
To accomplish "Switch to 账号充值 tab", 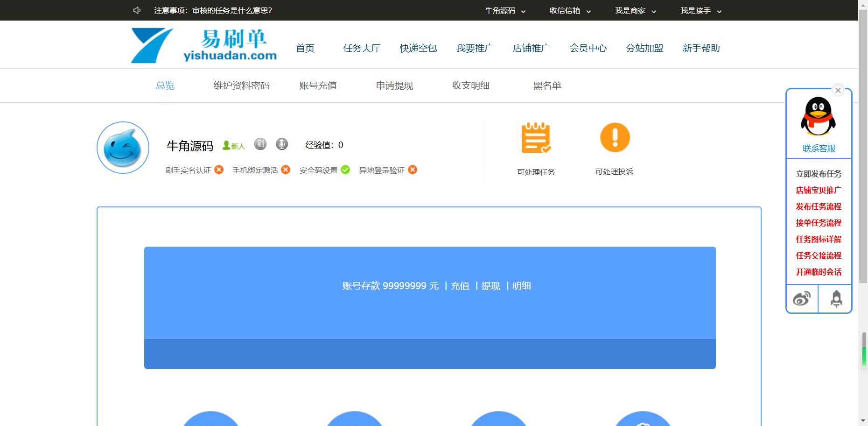I will click(x=318, y=85).
